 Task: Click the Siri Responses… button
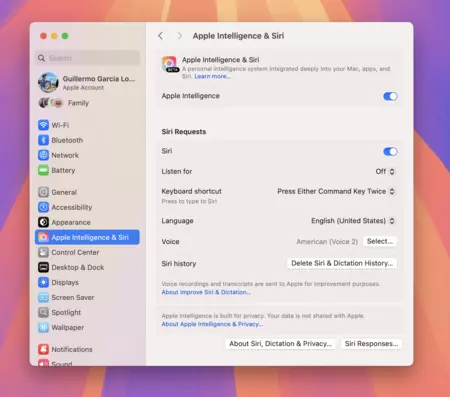[x=371, y=344]
